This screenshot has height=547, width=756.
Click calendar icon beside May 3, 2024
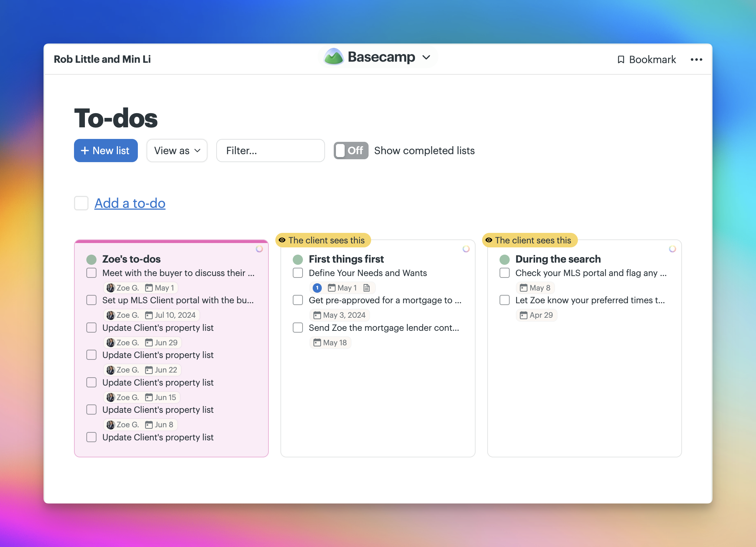[x=317, y=315]
